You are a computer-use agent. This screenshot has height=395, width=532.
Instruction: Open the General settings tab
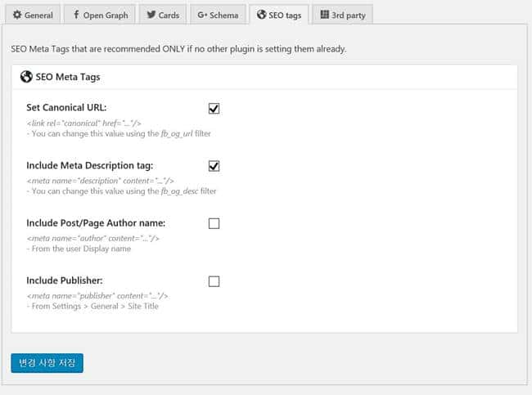point(33,15)
